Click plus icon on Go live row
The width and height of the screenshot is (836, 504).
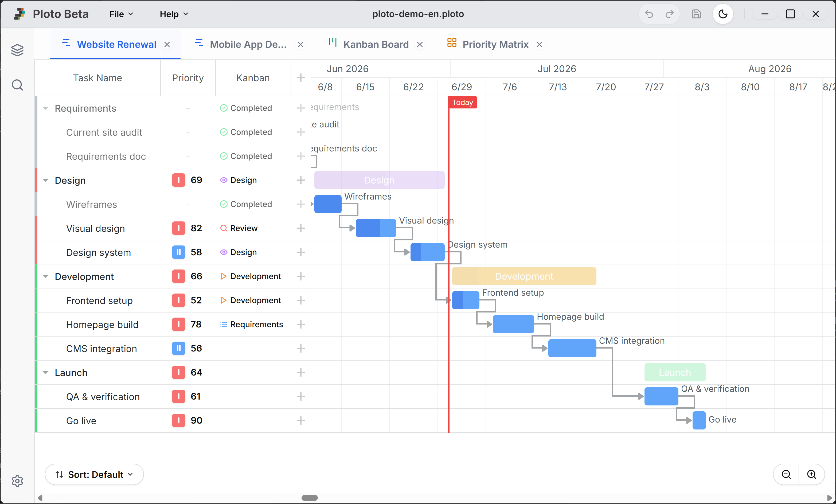point(300,420)
